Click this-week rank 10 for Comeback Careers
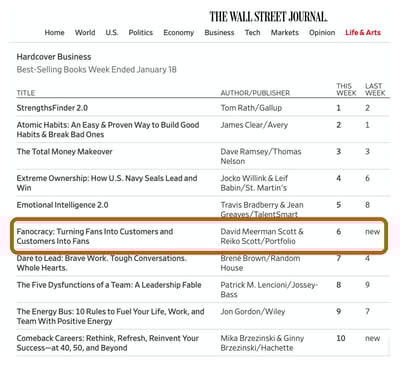 341,338
